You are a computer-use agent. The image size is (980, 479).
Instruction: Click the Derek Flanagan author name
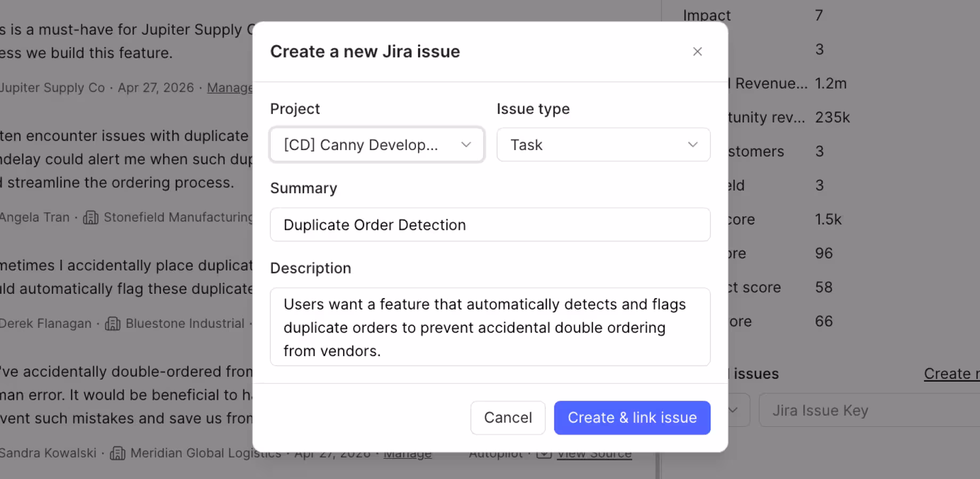click(45, 324)
